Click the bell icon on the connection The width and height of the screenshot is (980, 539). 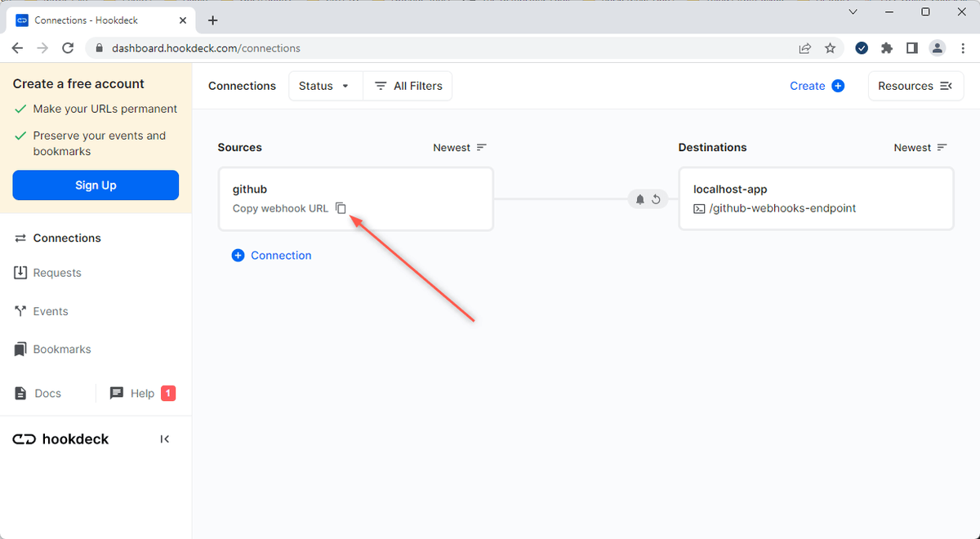pyautogui.click(x=639, y=198)
